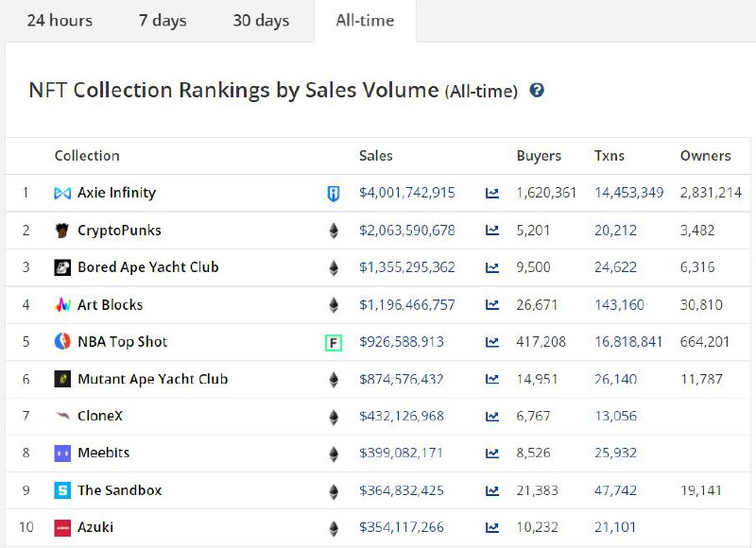Image resolution: width=756 pixels, height=548 pixels.
Task: Sort by the Sales column header
Action: coord(376,156)
